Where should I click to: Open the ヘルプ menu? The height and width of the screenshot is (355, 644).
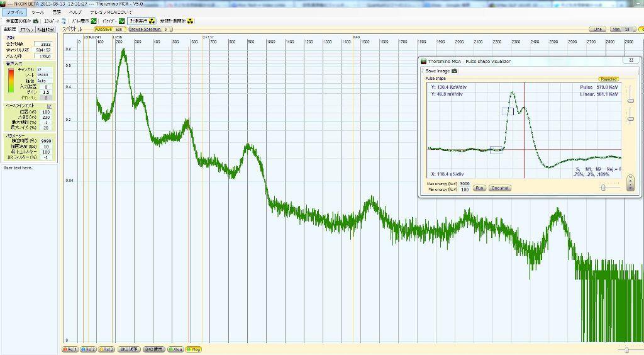click(x=75, y=13)
